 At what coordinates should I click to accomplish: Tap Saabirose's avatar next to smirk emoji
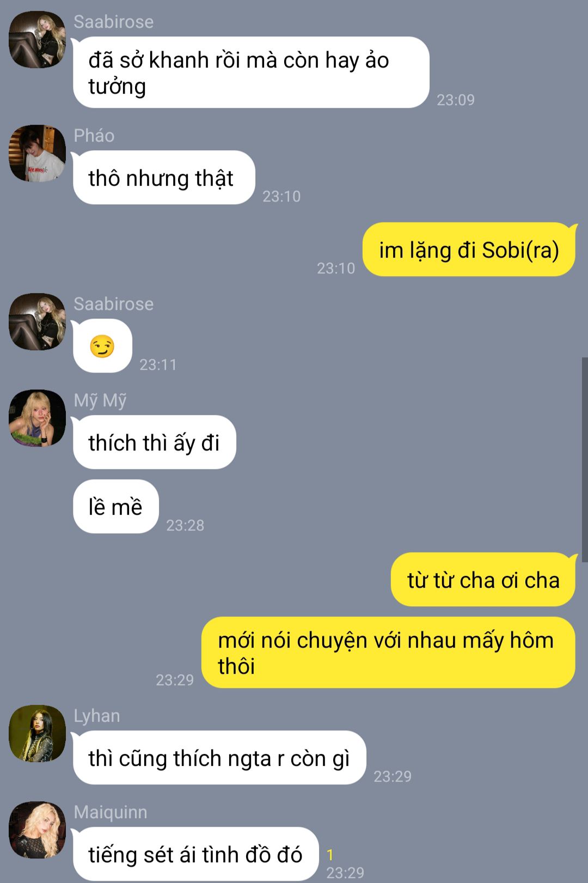[x=37, y=322]
